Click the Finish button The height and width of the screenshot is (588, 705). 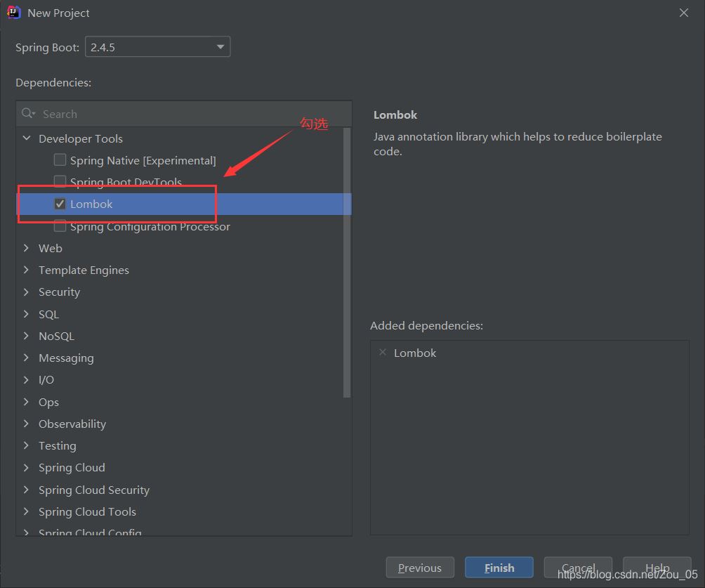[499, 568]
